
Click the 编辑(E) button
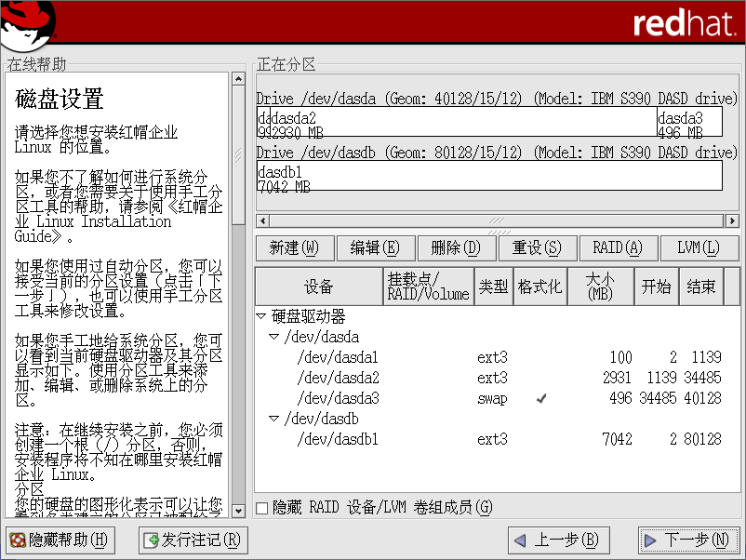pos(376,247)
